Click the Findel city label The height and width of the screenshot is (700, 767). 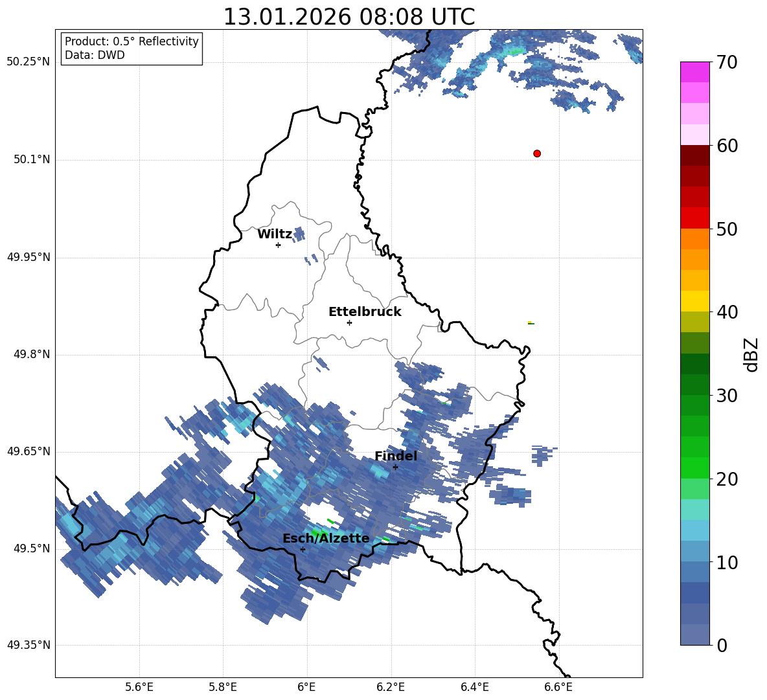tap(396, 456)
